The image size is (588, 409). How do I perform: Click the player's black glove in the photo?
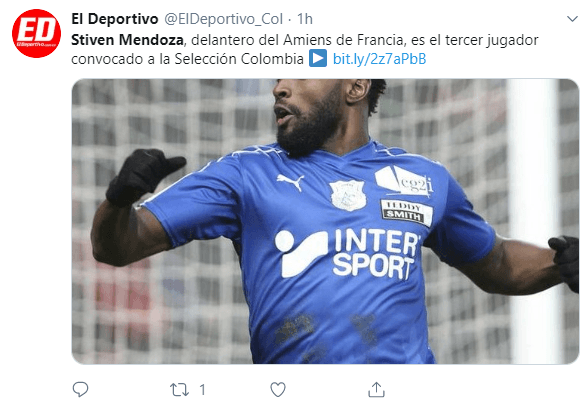144,175
